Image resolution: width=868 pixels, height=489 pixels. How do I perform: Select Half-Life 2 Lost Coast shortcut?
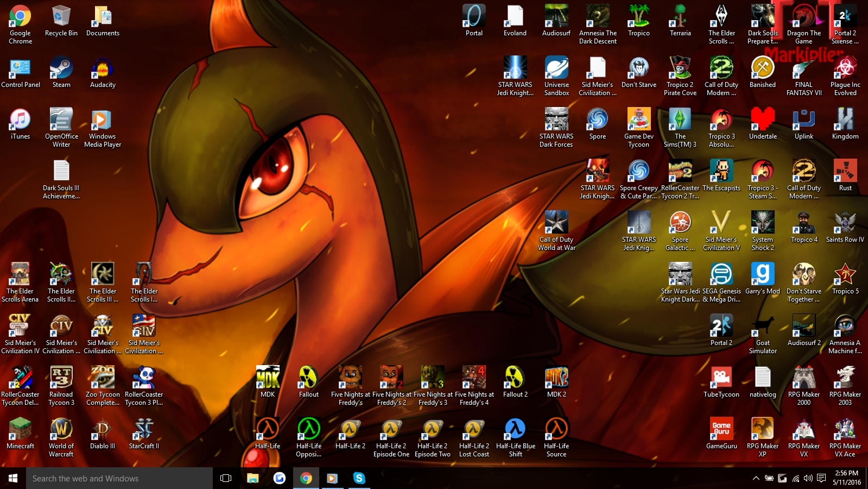point(474,438)
